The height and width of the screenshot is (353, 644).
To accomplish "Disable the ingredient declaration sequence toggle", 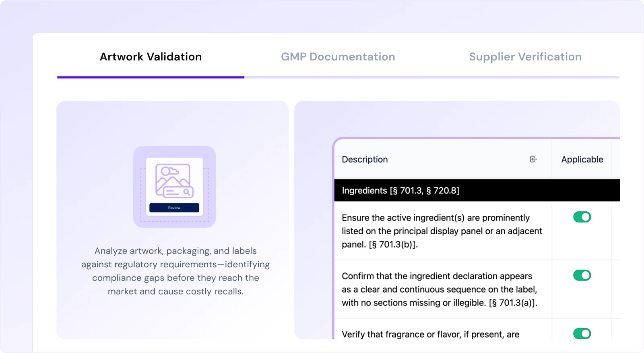I will 582,275.
